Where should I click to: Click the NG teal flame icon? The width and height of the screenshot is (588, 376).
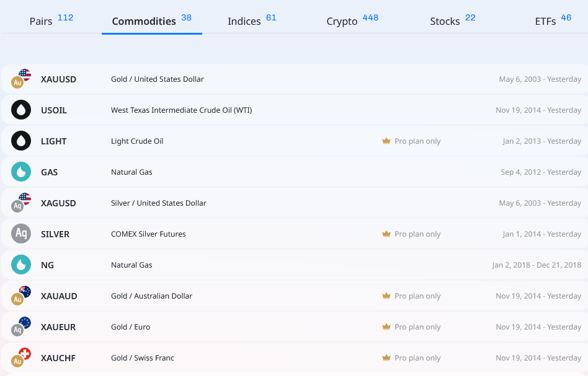click(21, 265)
